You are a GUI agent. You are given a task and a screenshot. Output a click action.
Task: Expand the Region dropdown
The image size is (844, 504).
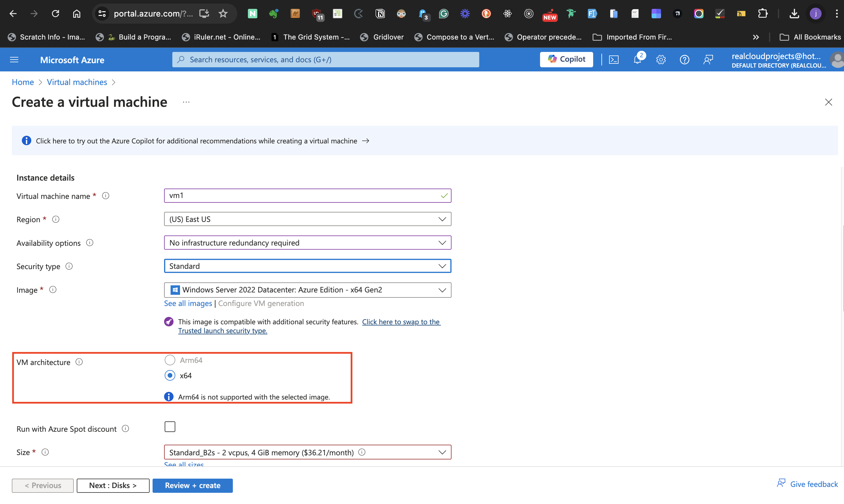pyautogui.click(x=307, y=219)
